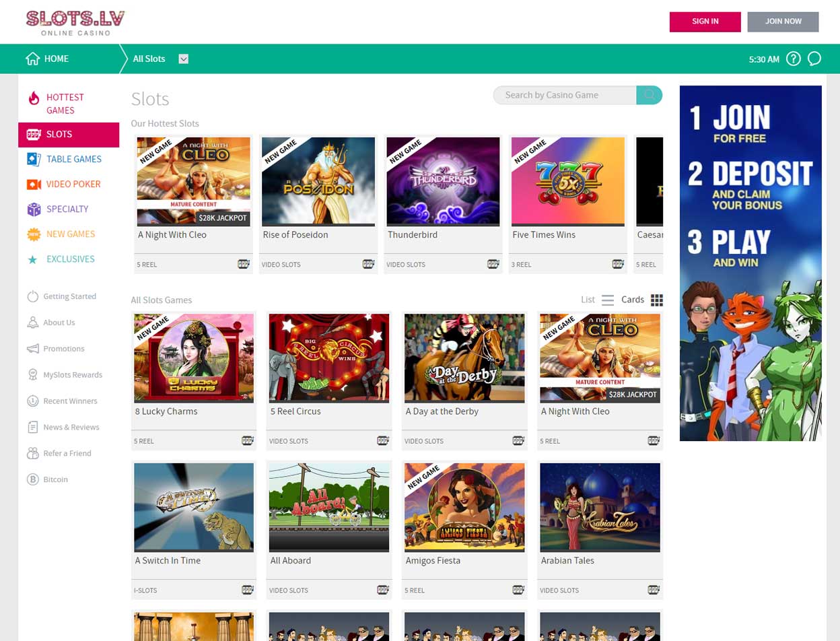Open A Switch In Time thumbnail
840x641 pixels.
coord(194,507)
